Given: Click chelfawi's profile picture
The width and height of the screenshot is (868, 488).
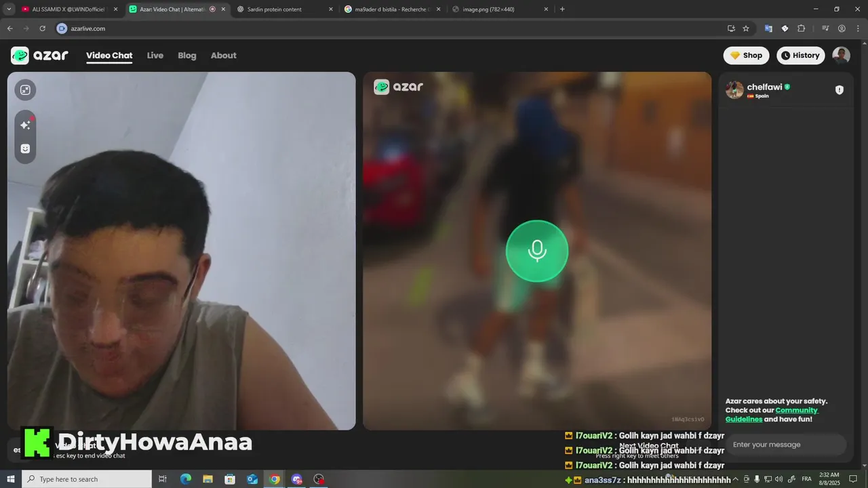Looking at the screenshot, I should point(734,90).
